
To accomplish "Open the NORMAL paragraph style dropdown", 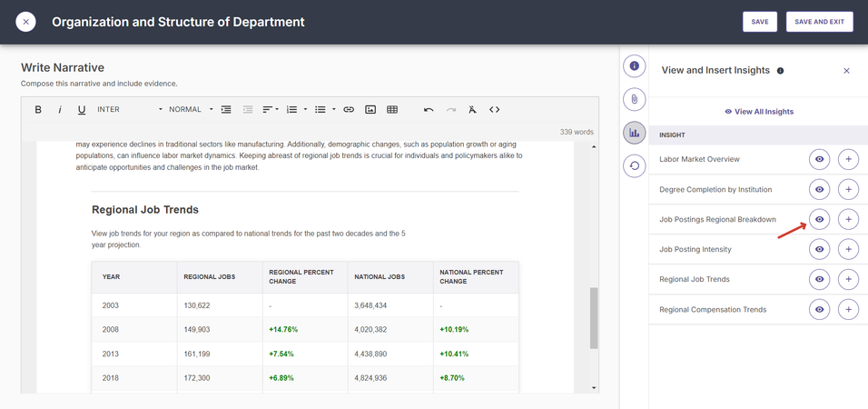I will (191, 110).
